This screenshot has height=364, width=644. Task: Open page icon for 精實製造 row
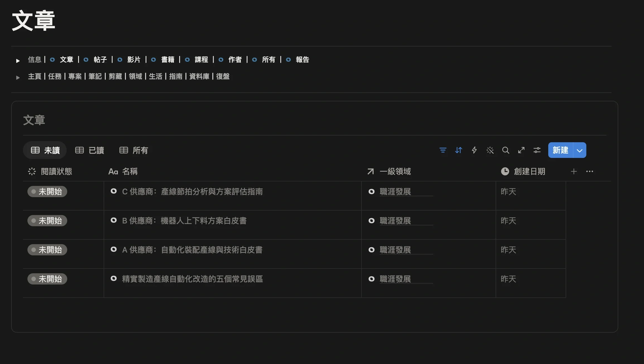pyautogui.click(x=114, y=278)
